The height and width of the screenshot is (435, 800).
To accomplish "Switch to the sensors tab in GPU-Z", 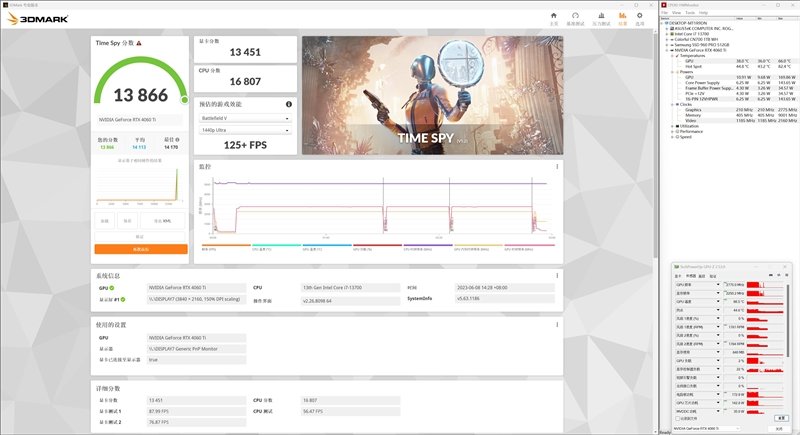I will click(x=689, y=276).
